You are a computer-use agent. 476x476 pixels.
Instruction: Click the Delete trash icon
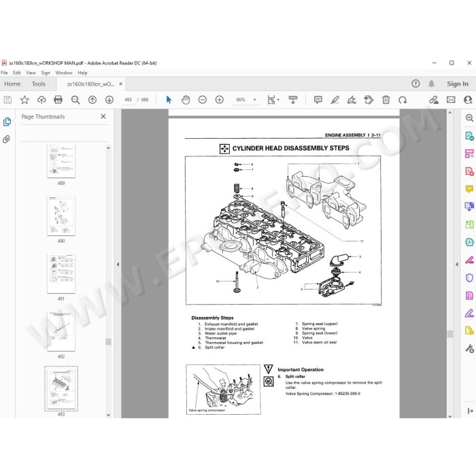pos(386,100)
